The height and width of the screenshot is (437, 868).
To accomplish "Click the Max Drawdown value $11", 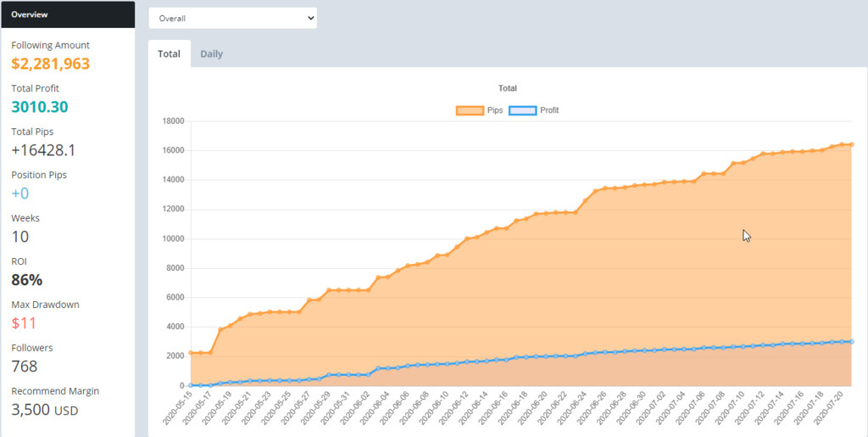I will click(x=24, y=323).
